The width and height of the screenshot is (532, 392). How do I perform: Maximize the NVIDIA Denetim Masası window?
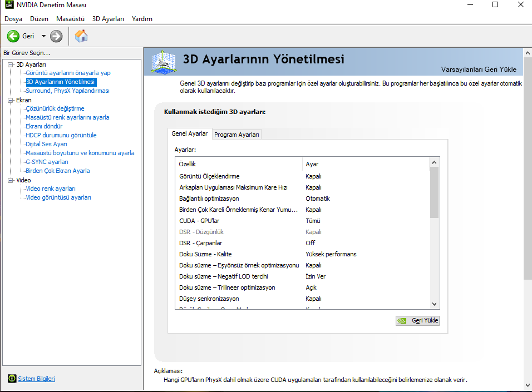point(495,5)
